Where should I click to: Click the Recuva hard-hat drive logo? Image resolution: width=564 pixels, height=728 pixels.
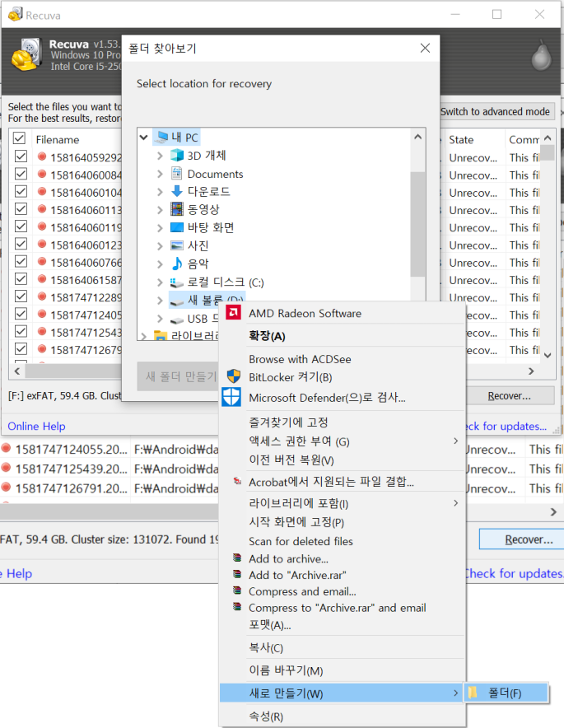(x=26, y=55)
